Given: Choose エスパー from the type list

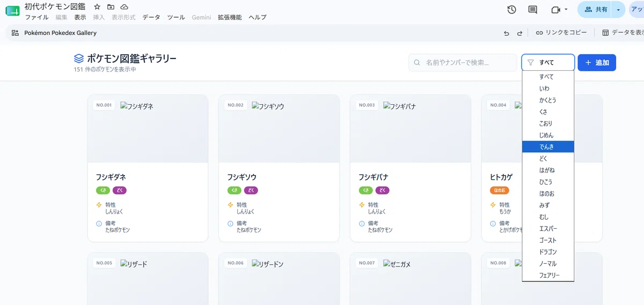Looking at the screenshot, I should coord(548,229).
